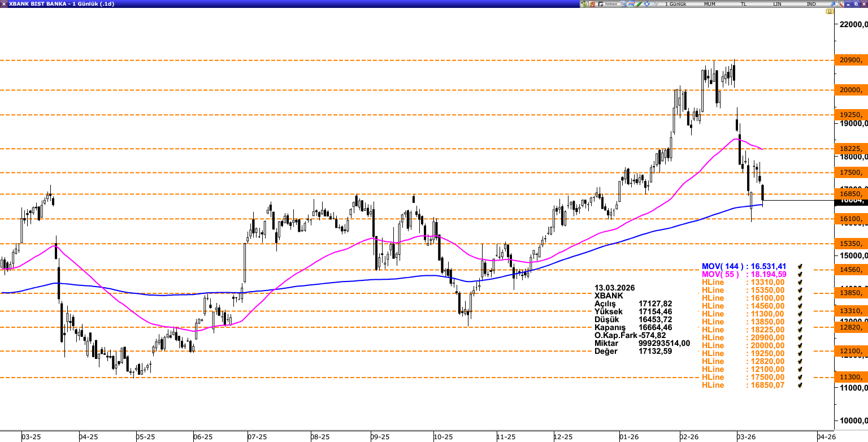Toggle the MOV(55) indicator checkmark
868x442 pixels.
pyautogui.click(x=799, y=274)
